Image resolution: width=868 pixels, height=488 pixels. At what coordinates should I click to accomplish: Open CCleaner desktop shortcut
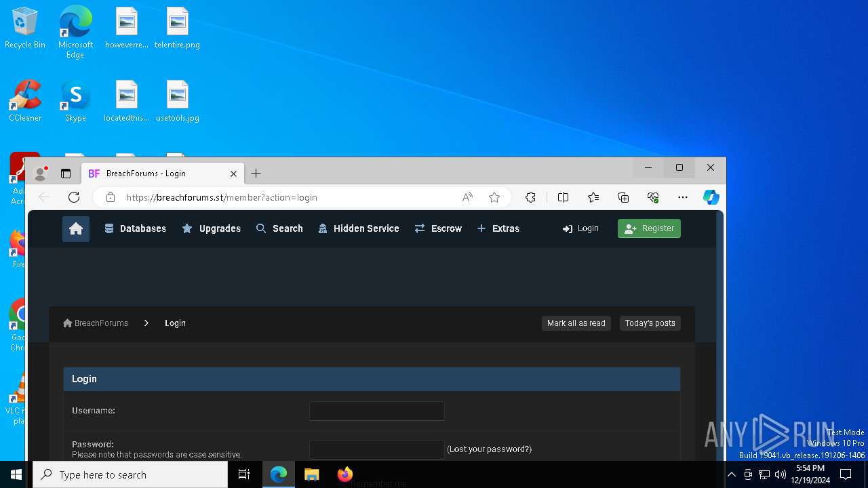25,102
